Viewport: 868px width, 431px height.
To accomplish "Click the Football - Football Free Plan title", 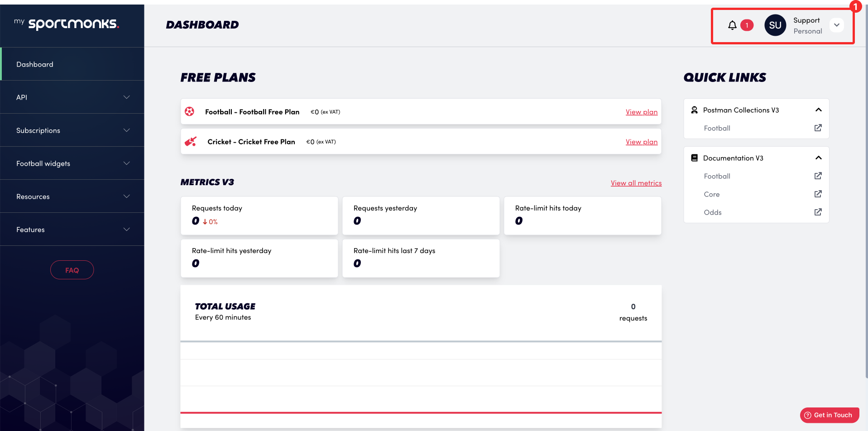I will coord(252,112).
